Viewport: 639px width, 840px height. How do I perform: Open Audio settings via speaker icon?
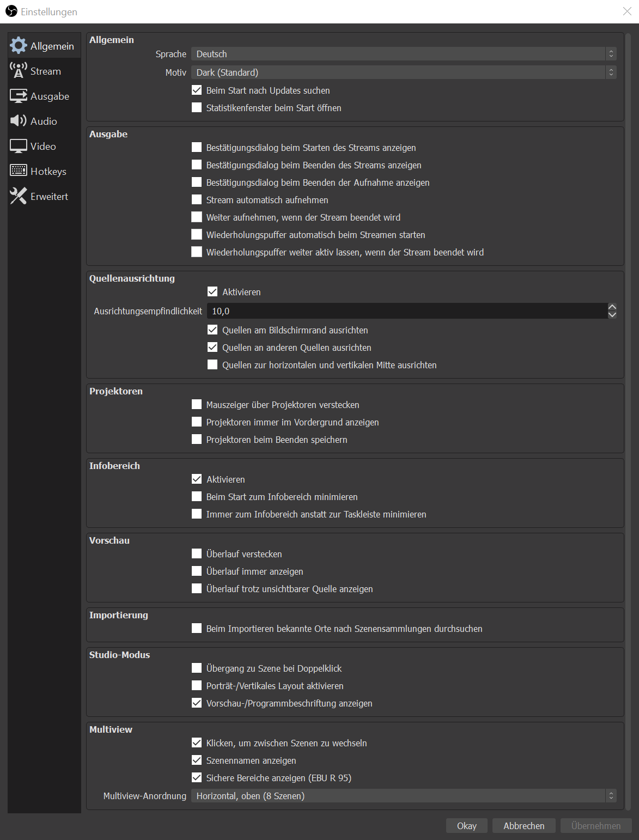tap(19, 121)
